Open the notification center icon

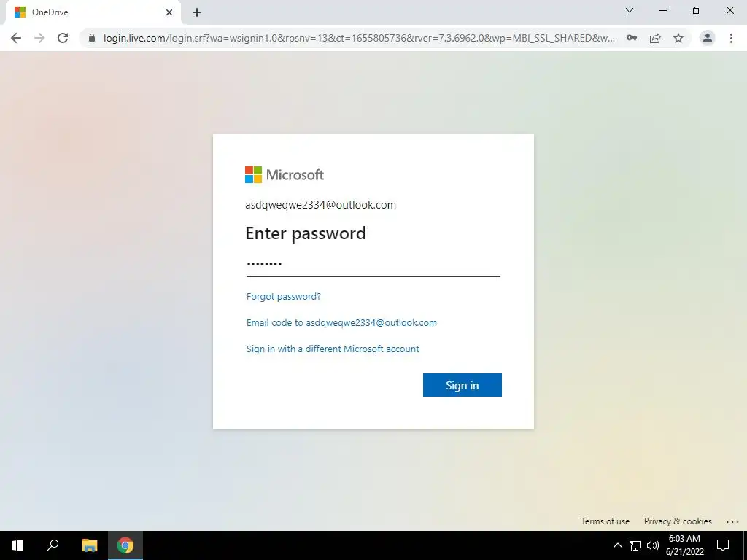pyautogui.click(x=723, y=545)
